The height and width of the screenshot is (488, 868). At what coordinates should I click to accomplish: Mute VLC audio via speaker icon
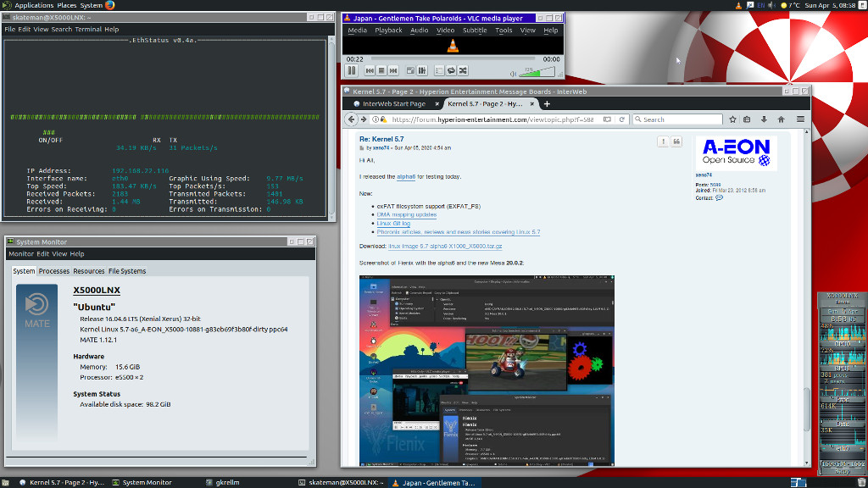(513, 74)
